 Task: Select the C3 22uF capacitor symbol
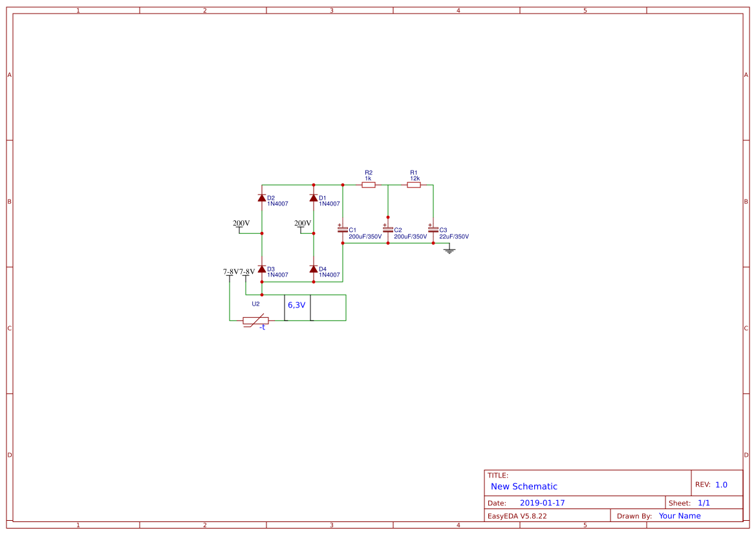click(433, 229)
